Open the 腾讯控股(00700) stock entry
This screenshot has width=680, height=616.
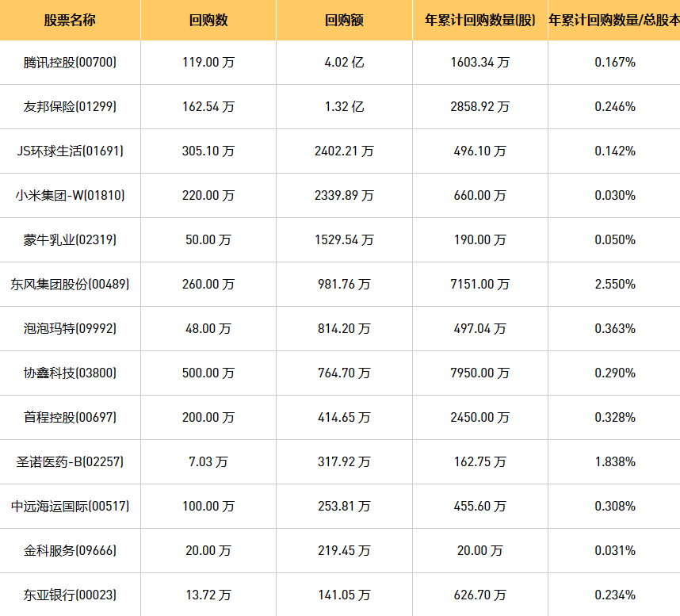tap(70, 62)
